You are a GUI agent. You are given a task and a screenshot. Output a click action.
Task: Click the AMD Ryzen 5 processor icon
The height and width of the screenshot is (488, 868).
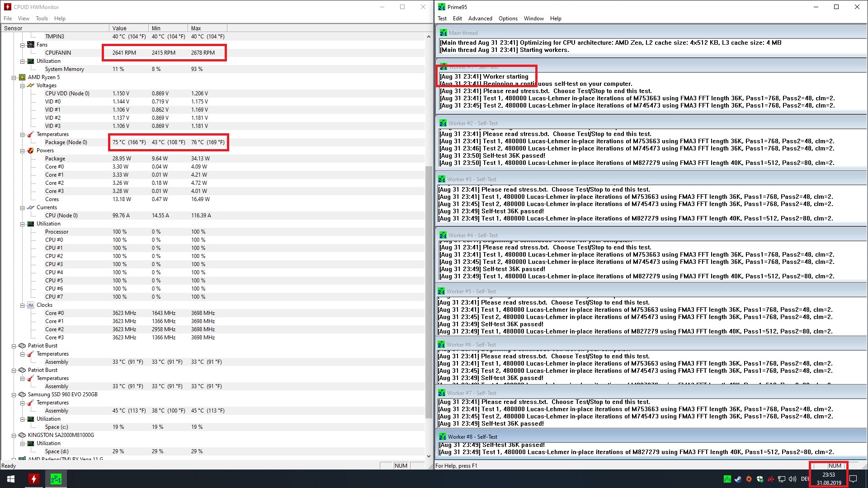(22, 77)
